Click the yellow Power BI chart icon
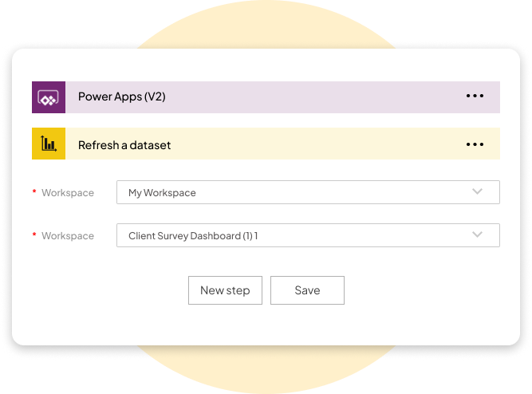This screenshot has width=532, height=394. pyautogui.click(x=49, y=144)
